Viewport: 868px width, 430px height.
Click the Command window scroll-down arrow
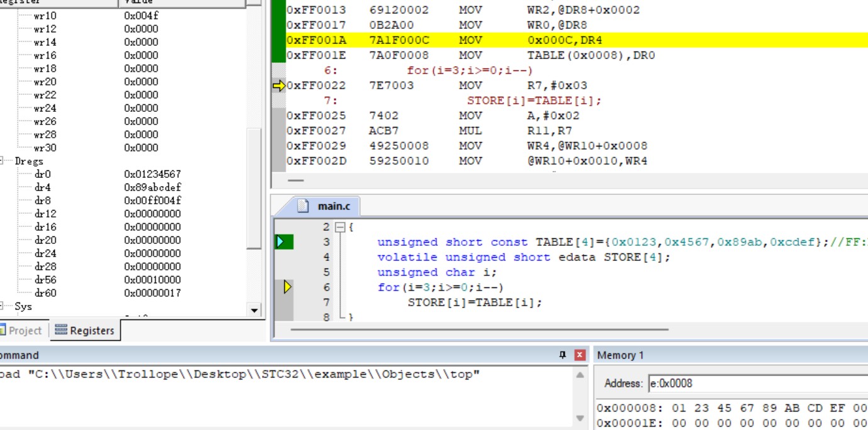580,419
